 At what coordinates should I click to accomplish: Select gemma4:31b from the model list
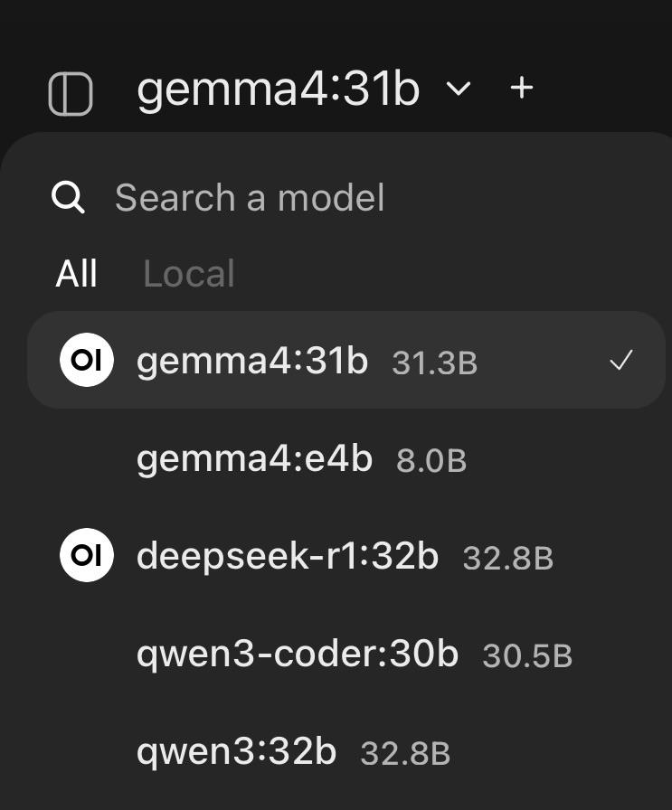tap(252, 361)
